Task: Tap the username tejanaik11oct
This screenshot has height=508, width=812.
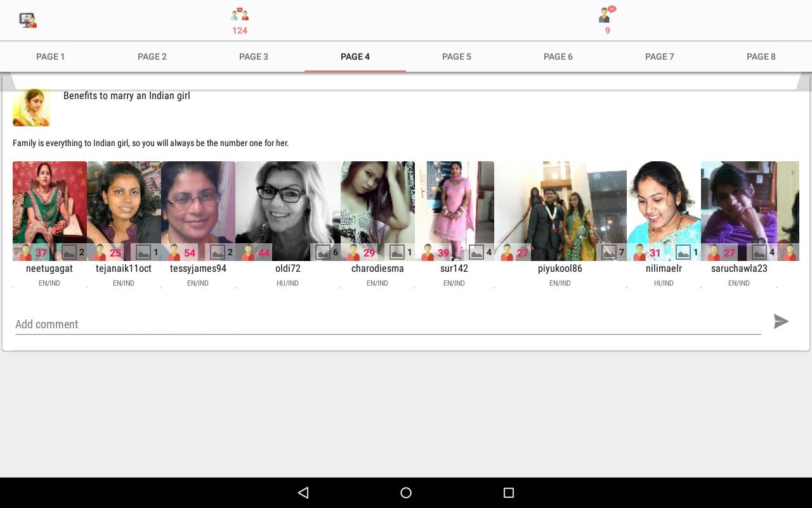Action: tap(124, 269)
